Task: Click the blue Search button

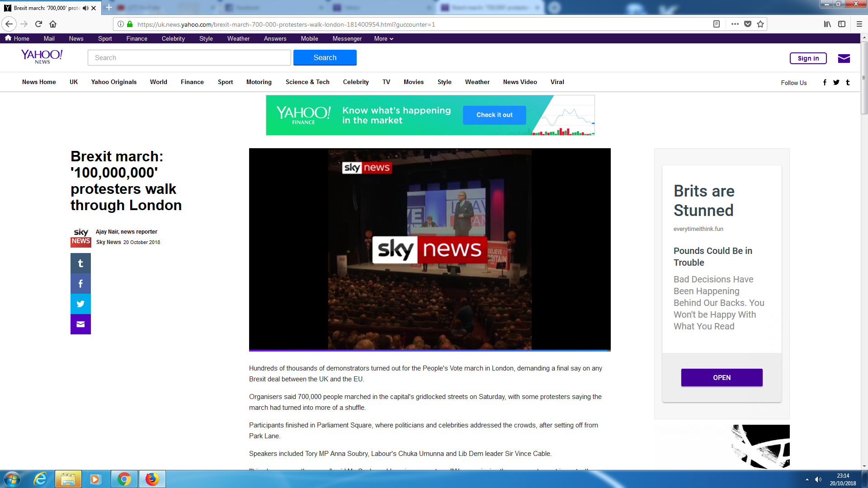Action: click(325, 57)
